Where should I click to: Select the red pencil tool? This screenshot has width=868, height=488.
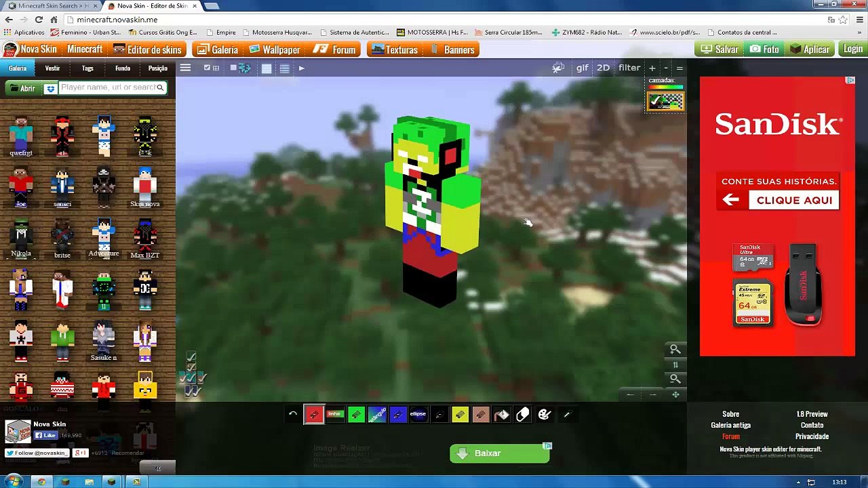coord(314,414)
